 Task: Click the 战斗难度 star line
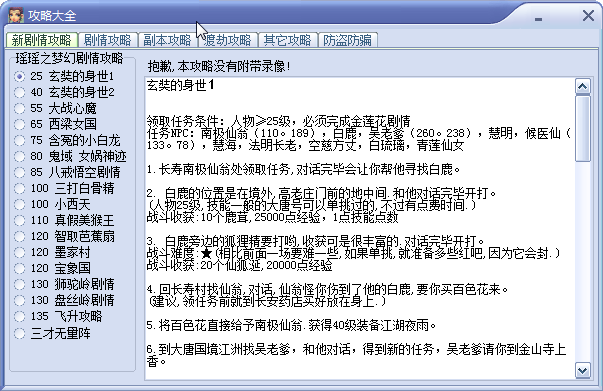point(353,253)
